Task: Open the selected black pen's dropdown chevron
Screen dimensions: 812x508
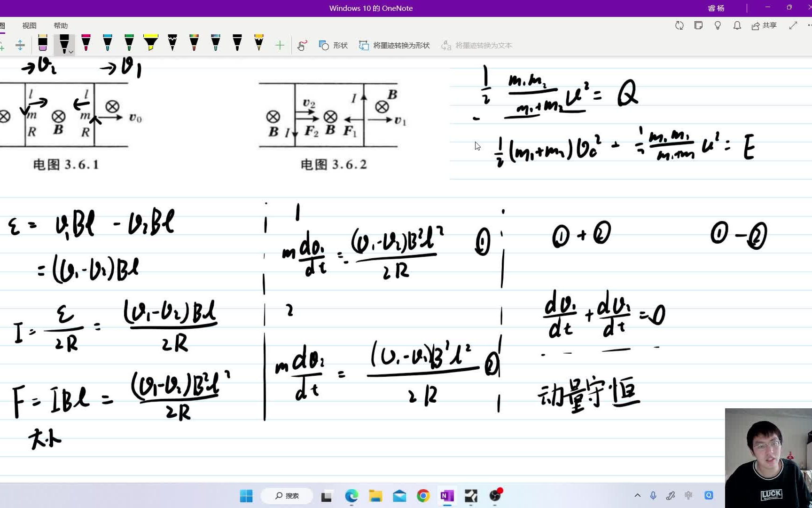Action: coord(71,52)
